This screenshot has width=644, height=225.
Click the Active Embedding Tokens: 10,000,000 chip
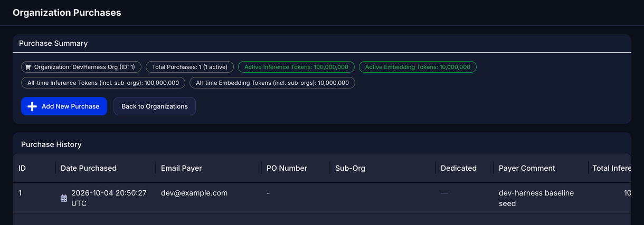click(418, 67)
